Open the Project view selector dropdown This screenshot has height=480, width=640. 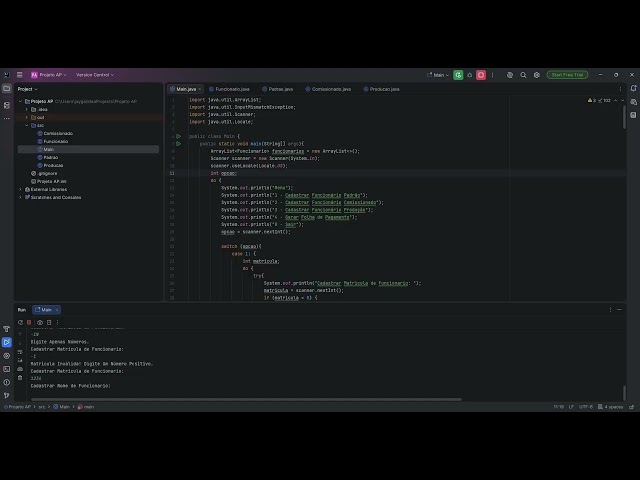click(27, 89)
